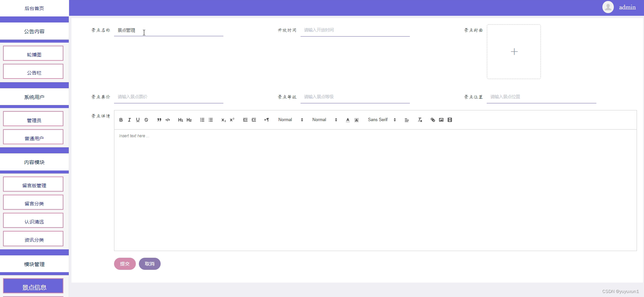
Task: Upload a cover image via plus box
Action: click(514, 52)
